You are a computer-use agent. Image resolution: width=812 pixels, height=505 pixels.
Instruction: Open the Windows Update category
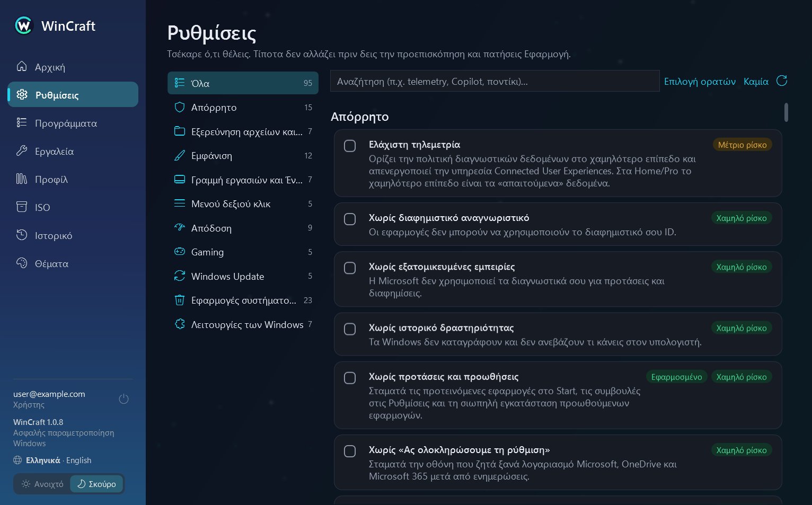pos(243,276)
